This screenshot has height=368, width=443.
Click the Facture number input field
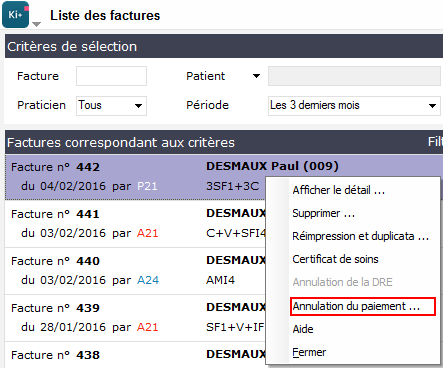tap(111, 76)
